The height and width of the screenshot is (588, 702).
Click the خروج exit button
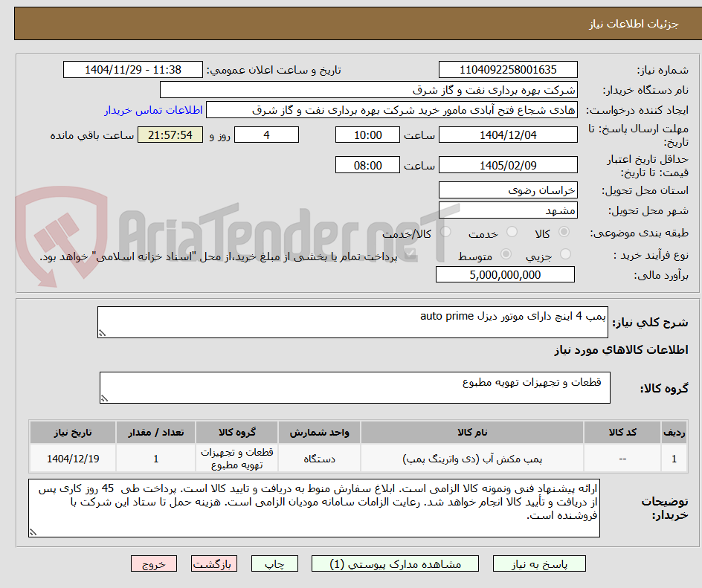coord(153,563)
